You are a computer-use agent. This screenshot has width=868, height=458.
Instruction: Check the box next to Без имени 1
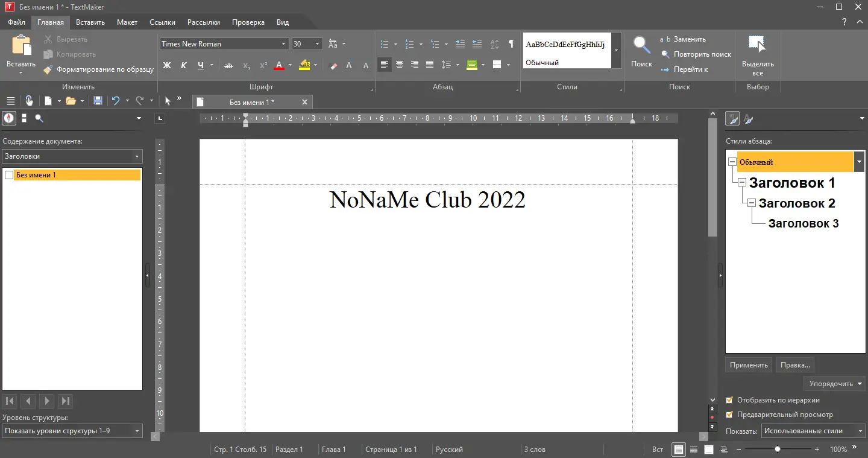click(x=8, y=175)
